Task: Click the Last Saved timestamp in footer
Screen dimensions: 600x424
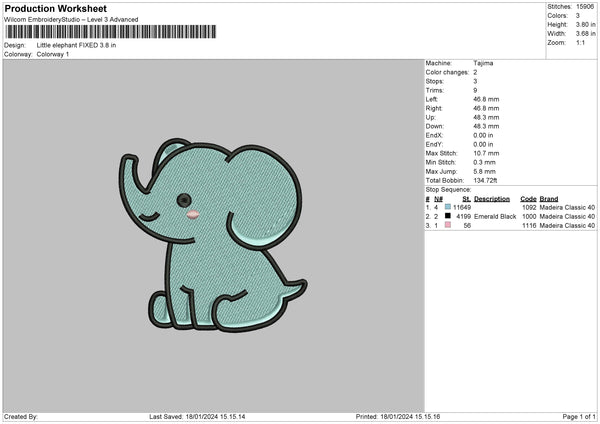Action: [197, 417]
